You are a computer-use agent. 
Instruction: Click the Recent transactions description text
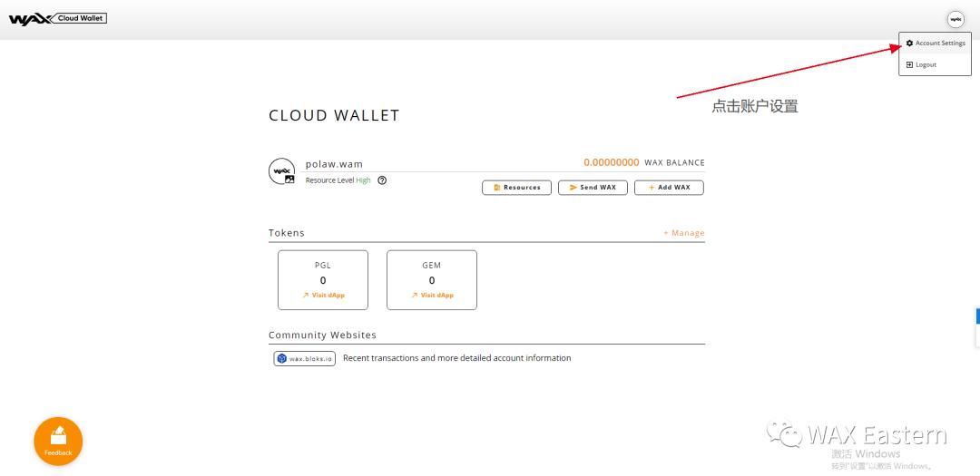pos(456,358)
